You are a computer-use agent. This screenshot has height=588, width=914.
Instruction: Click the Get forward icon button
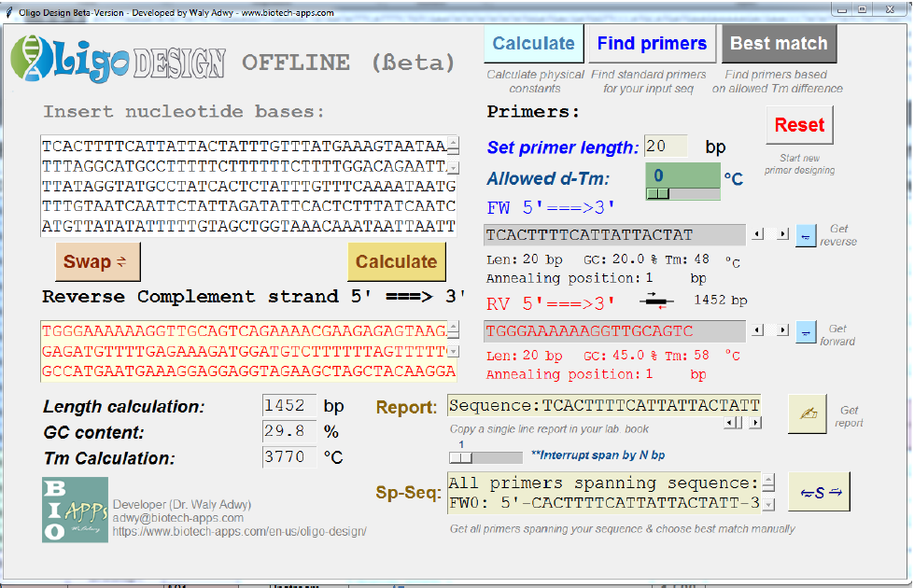point(806,333)
